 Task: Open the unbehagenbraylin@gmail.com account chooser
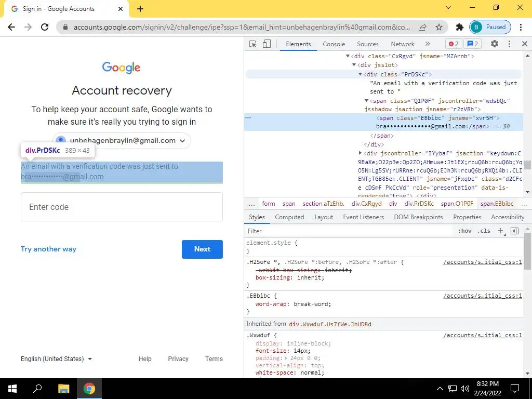pyautogui.click(x=122, y=140)
